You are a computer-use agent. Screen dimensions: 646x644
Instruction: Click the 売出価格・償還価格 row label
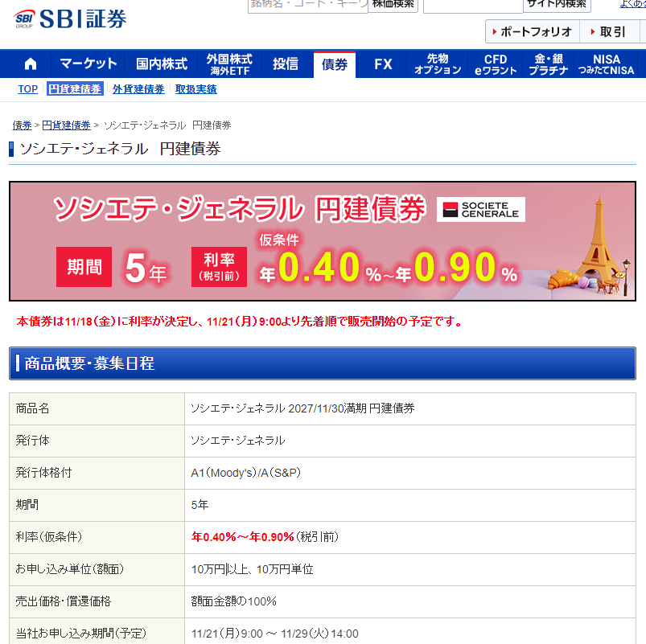64,601
